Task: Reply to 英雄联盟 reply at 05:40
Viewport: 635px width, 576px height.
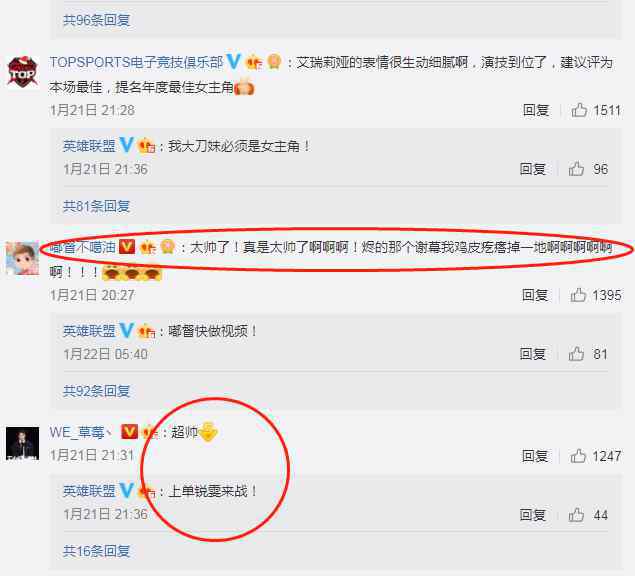Action: coord(533,354)
